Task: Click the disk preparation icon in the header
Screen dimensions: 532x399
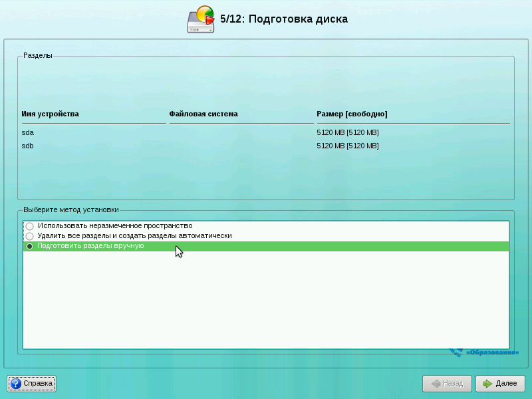Action: [x=200, y=19]
